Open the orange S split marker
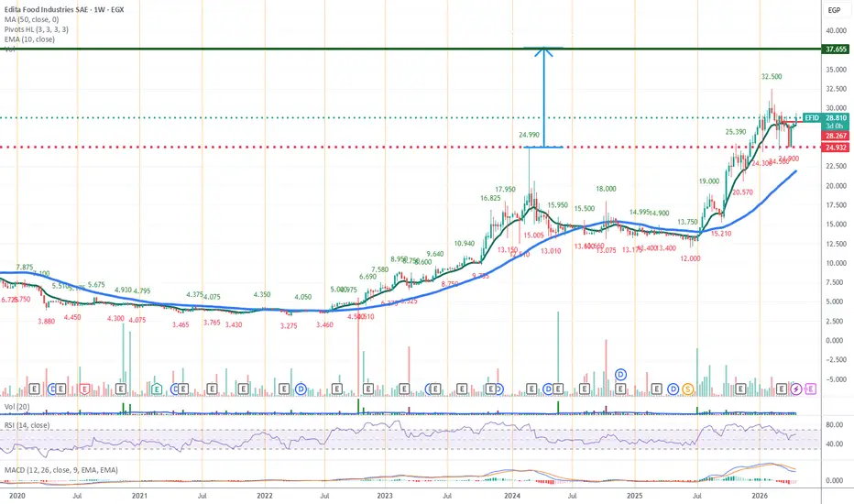This screenshot has height=504, width=854. point(688,389)
